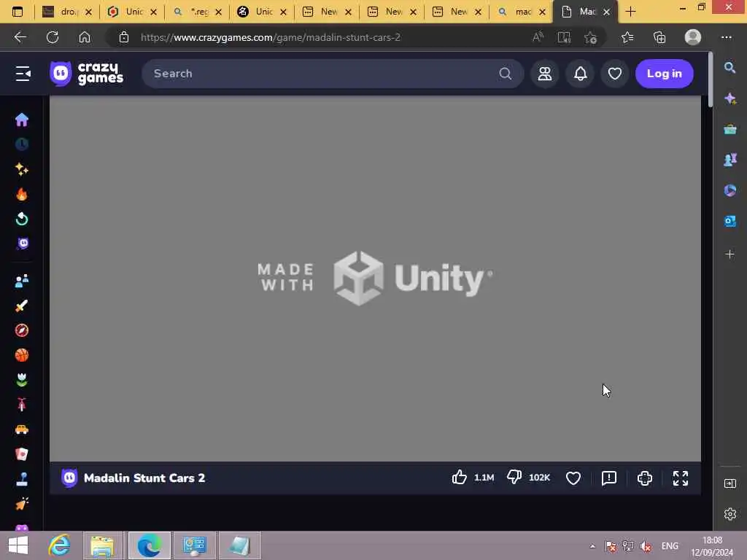Open Outlook icon in Edge sidebar
Viewport: 747px width, 560px height.
point(729,222)
